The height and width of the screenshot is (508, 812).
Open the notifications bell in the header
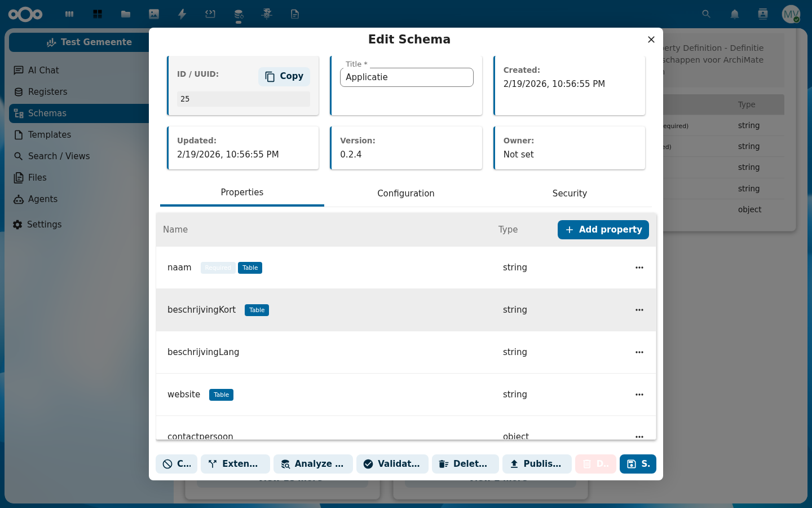coord(734,14)
